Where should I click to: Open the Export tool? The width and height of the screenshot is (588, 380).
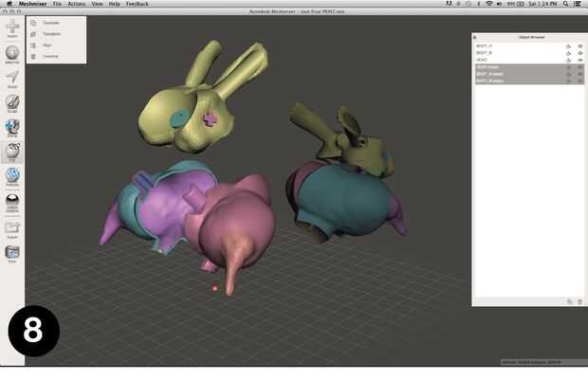click(12, 229)
